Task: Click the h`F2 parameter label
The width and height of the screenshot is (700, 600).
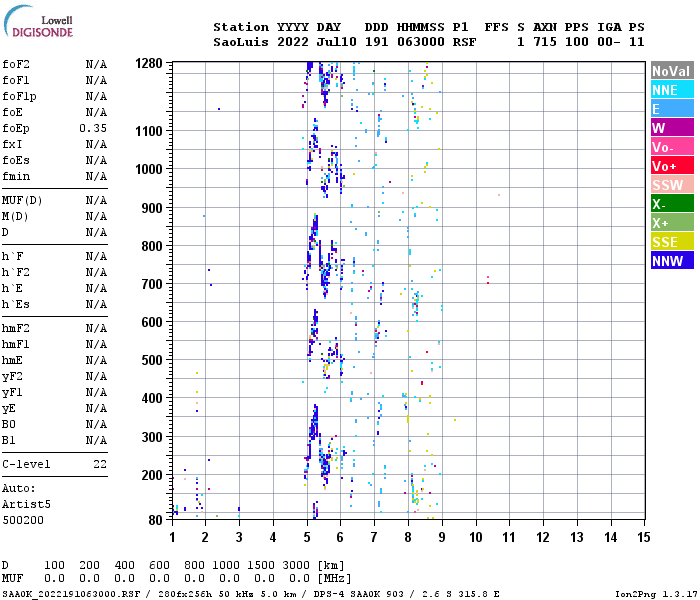Action: pyautogui.click(x=16, y=272)
